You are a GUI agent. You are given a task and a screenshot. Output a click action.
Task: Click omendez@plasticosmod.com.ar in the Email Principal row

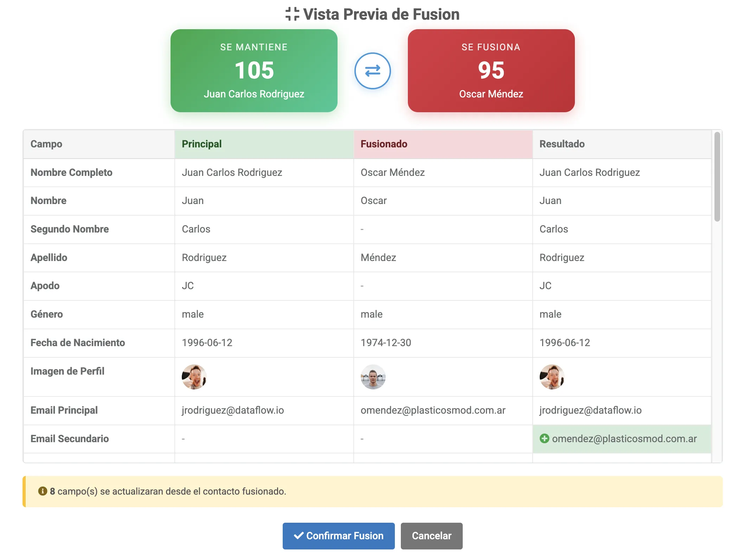(433, 410)
